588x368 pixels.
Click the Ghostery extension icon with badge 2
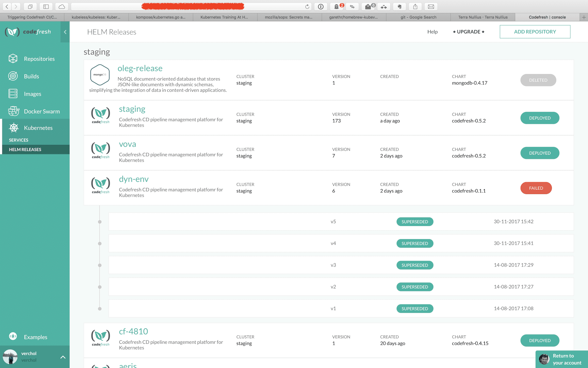[337, 7]
